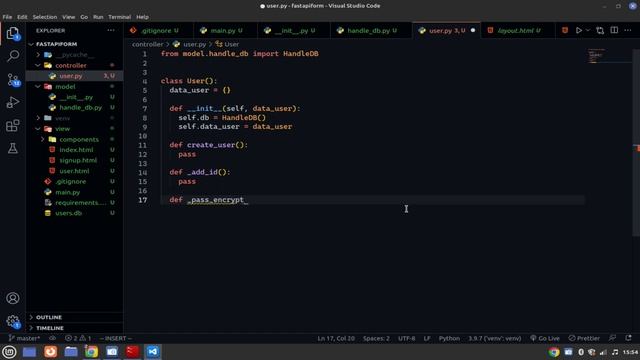Open the View menu
640x360 pixels.
pyautogui.click(x=69, y=17)
